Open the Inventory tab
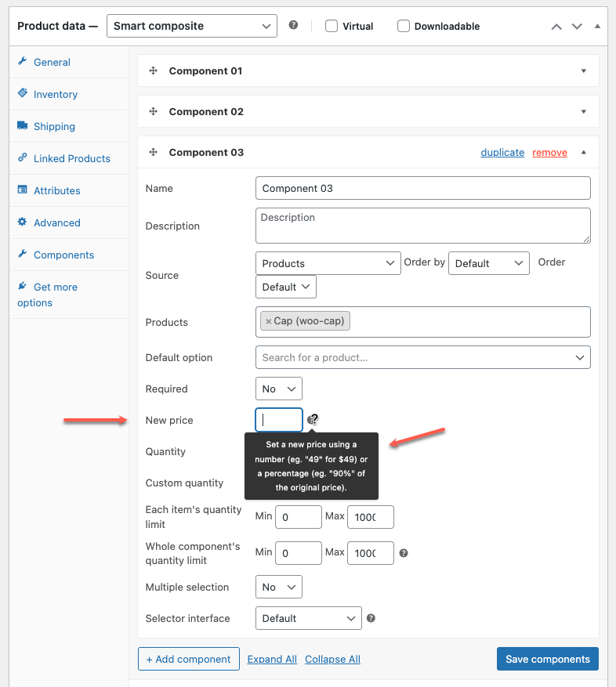616x687 pixels. click(55, 94)
